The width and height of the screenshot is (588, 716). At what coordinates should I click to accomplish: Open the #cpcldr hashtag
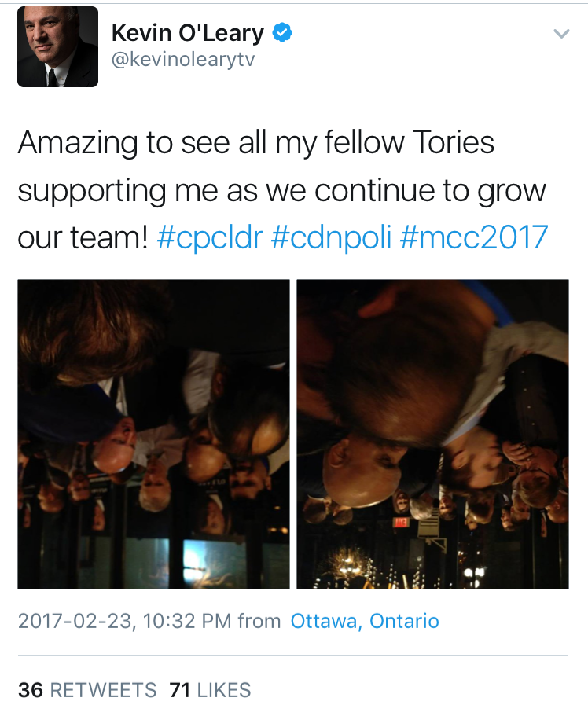pyautogui.click(x=210, y=238)
